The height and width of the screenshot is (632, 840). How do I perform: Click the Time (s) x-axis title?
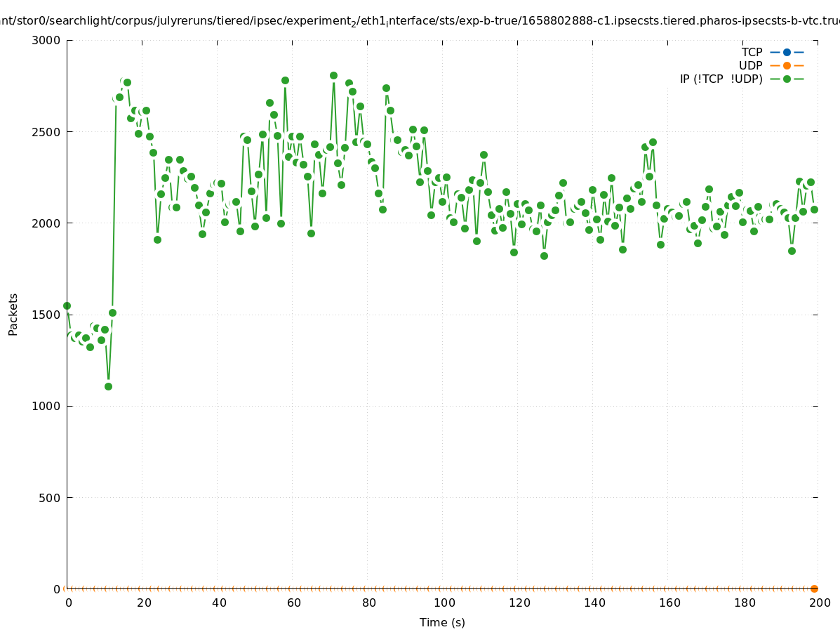point(442,622)
